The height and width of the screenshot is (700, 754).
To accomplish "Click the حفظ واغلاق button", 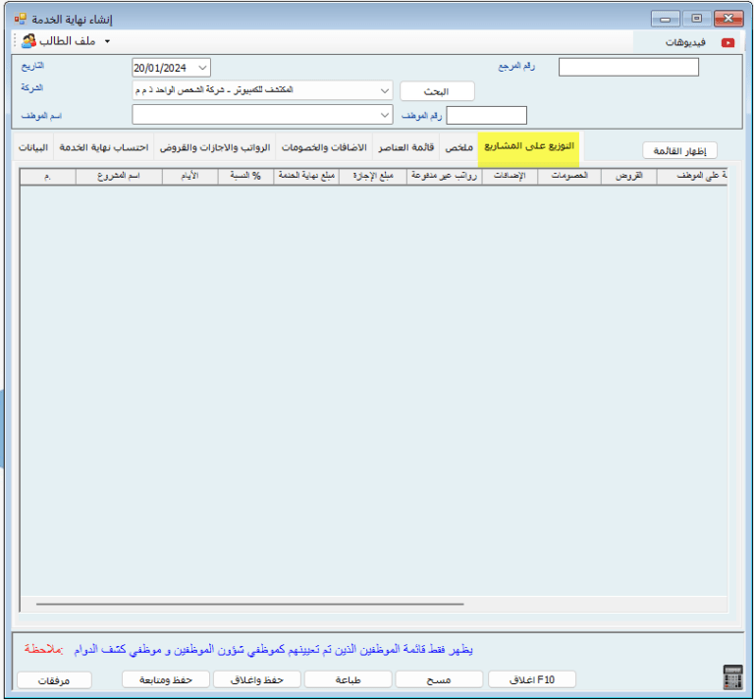I will click(256, 679).
